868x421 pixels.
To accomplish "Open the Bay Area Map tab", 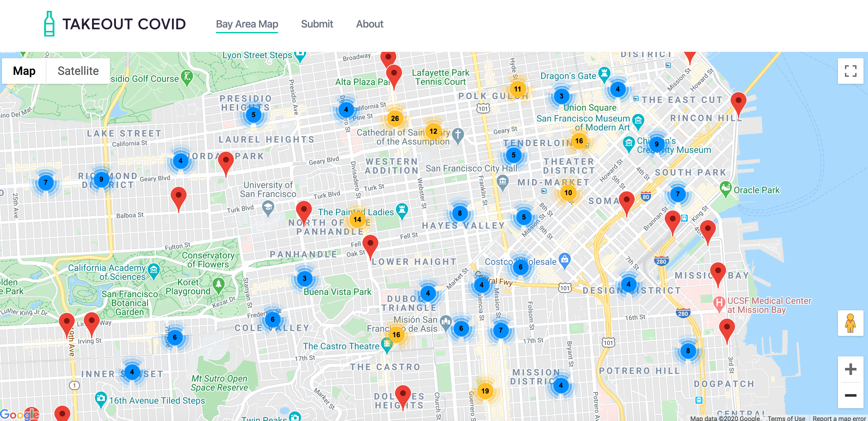I will click(x=247, y=24).
